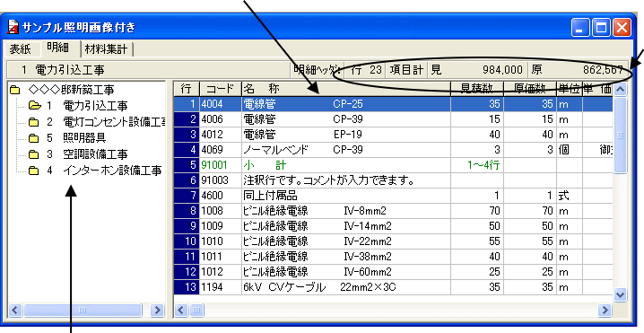Screen dimensions: 644x333
Task: Switch to the 表紙 tab
Action: tap(20, 49)
